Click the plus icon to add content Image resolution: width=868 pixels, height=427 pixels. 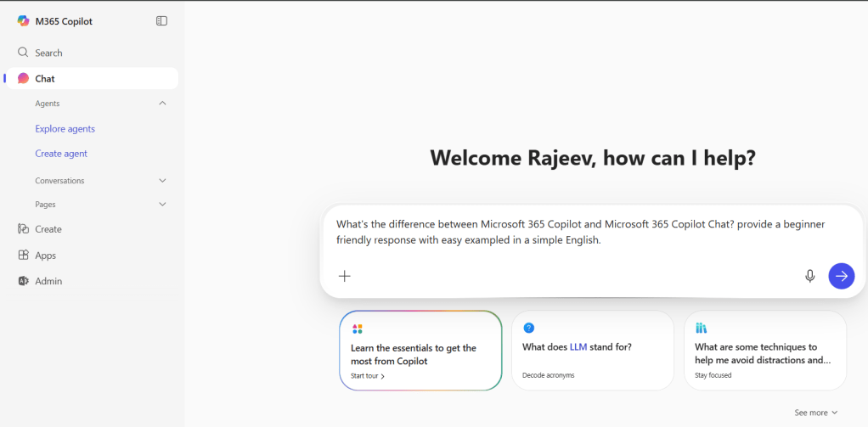point(345,276)
